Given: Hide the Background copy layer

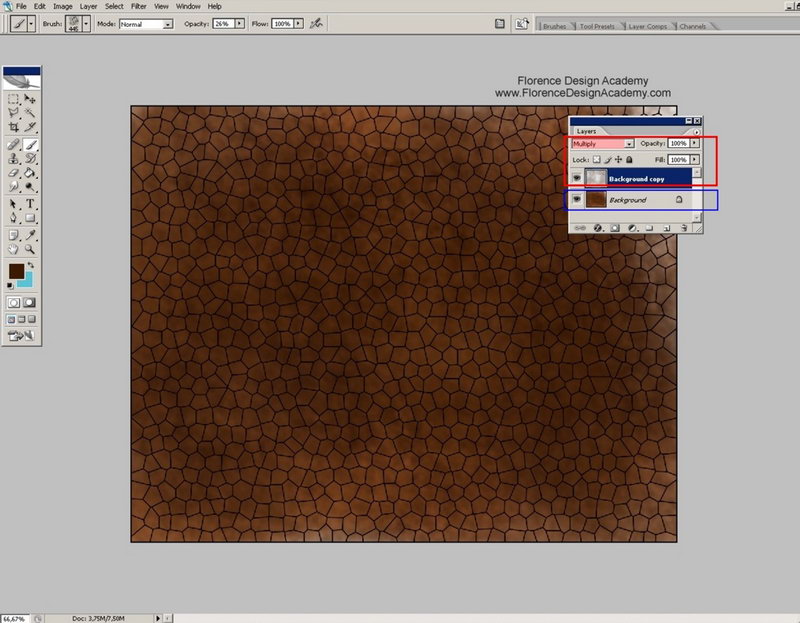Looking at the screenshot, I should point(577,177).
